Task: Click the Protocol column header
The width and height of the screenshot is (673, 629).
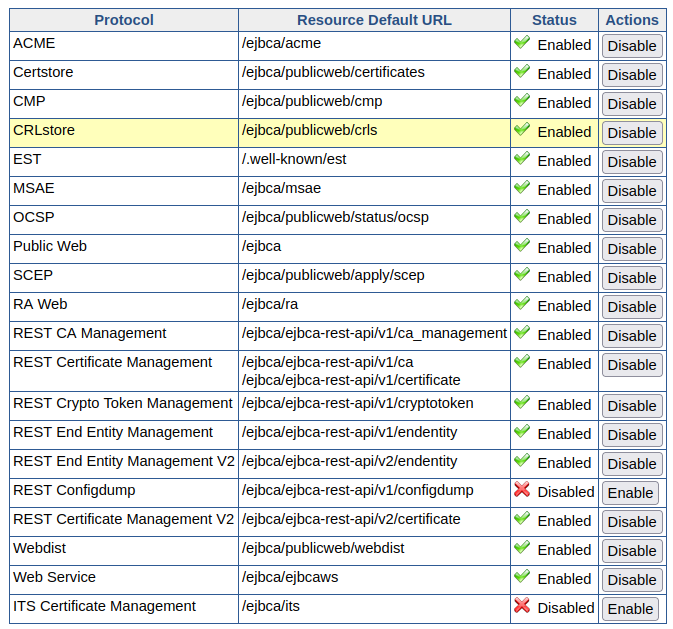Action: pyautogui.click(x=124, y=20)
